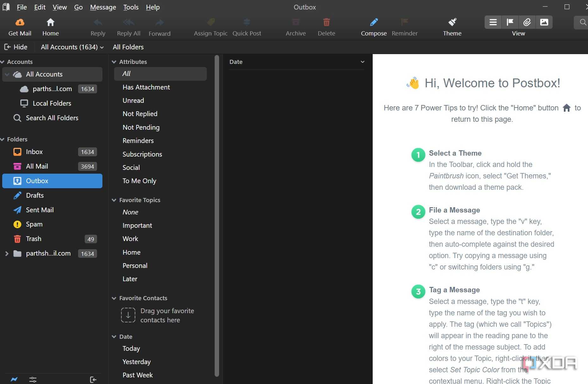Click the focus pane scrollbar
The height and width of the screenshot is (384, 588).
(217, 216)
